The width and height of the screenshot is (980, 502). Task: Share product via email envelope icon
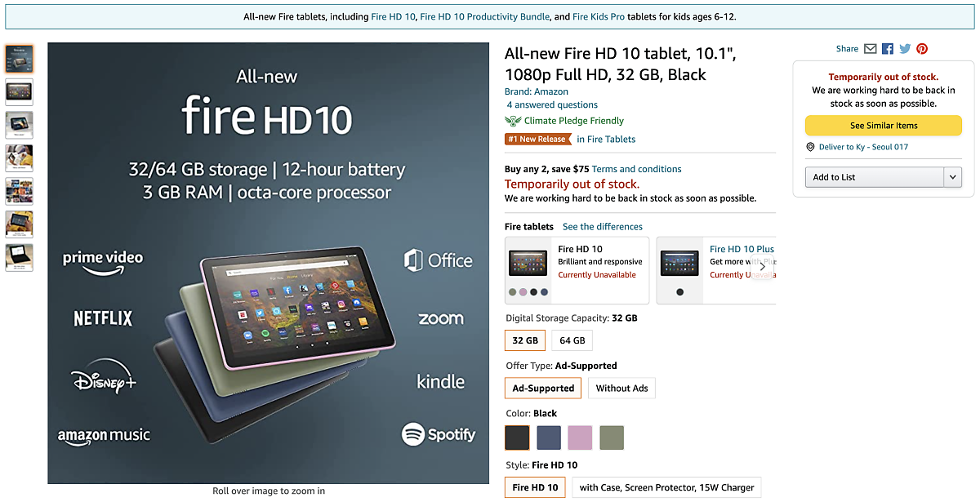point(871,49)
